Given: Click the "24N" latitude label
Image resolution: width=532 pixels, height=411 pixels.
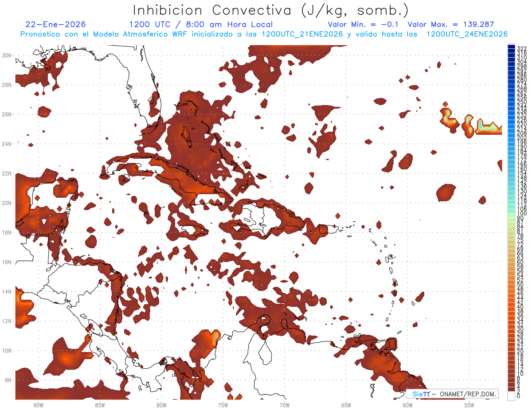Looking at the screenshot, I should pyautogui.click(x=7, y=144).
